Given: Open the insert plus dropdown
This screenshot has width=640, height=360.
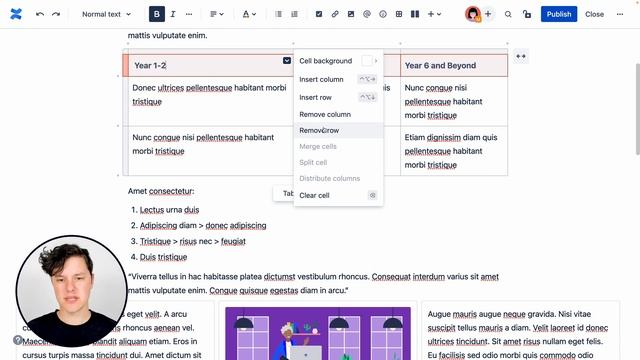Looking at the screenshot, I should click(x=434, y=14).
